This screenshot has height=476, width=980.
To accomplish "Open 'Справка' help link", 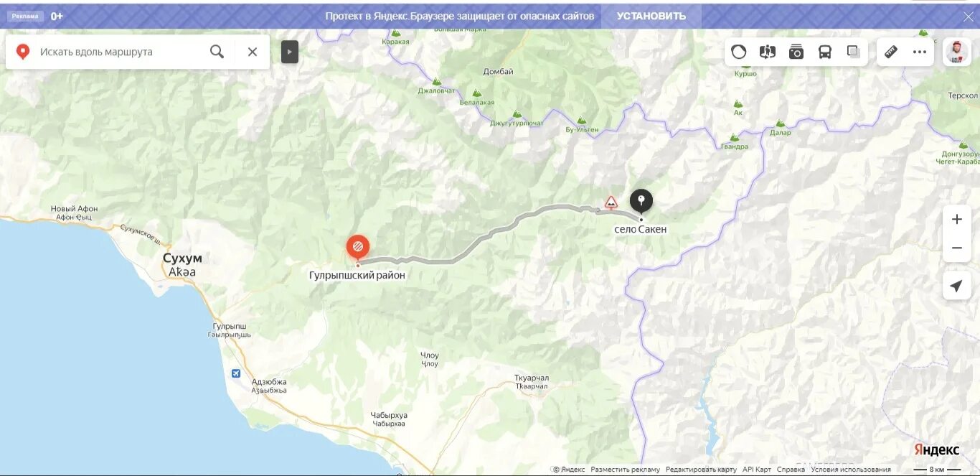I will [x=791, y=470].
